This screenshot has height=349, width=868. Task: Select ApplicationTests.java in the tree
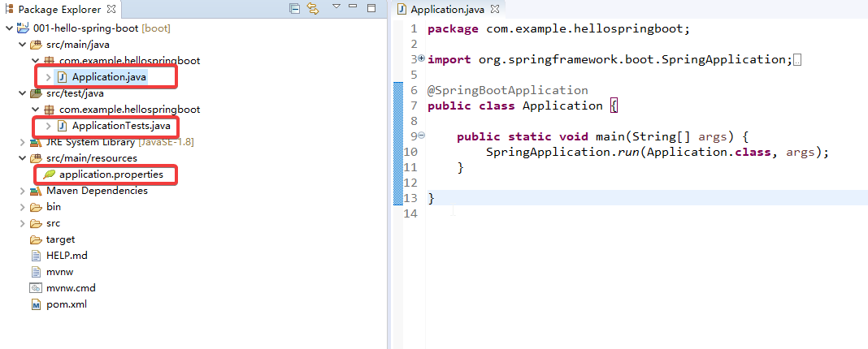[x=120, y=126]
